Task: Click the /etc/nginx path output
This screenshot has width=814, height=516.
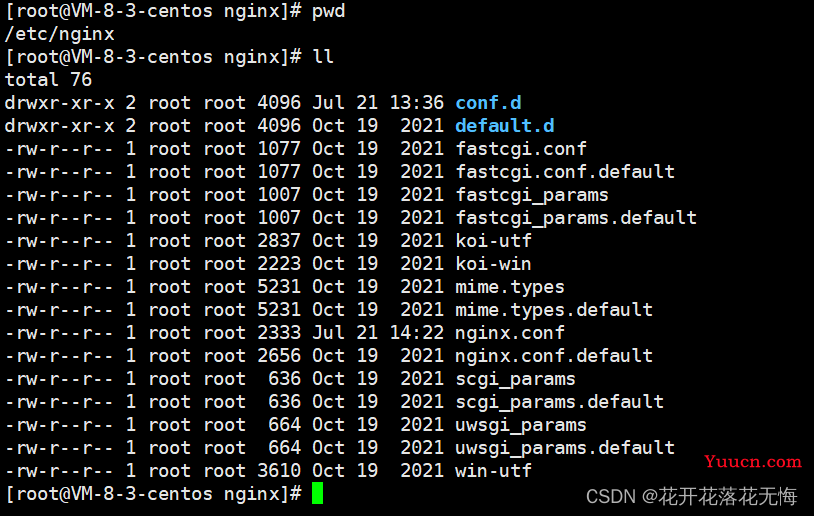Action: (x=59, y=34)
